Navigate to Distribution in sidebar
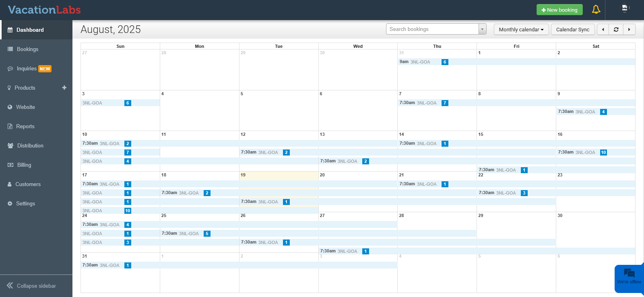The height and width of the screenshot is (297, 644). [x=30, y=145]
